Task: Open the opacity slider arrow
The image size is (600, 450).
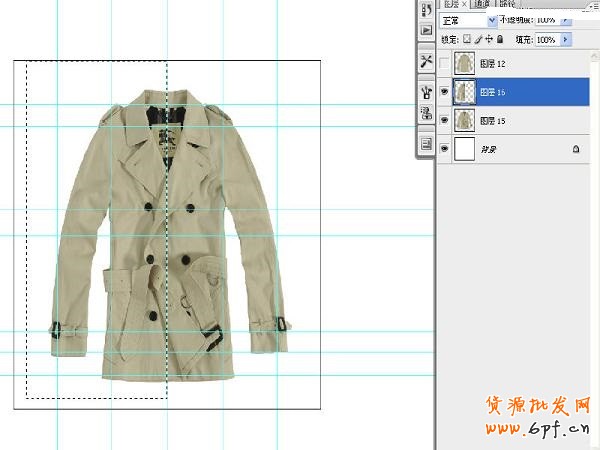Action: (x=566, y=19)
